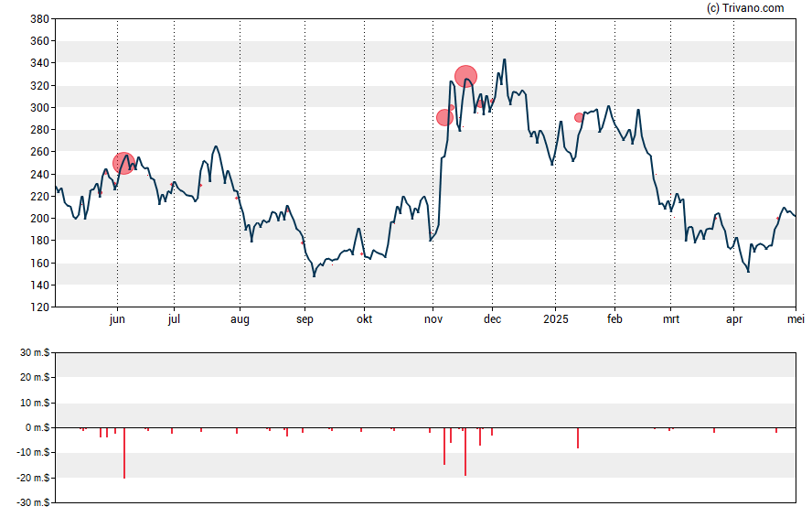
Task: Click the '260' price axis label
Action: tap(40, 152)
